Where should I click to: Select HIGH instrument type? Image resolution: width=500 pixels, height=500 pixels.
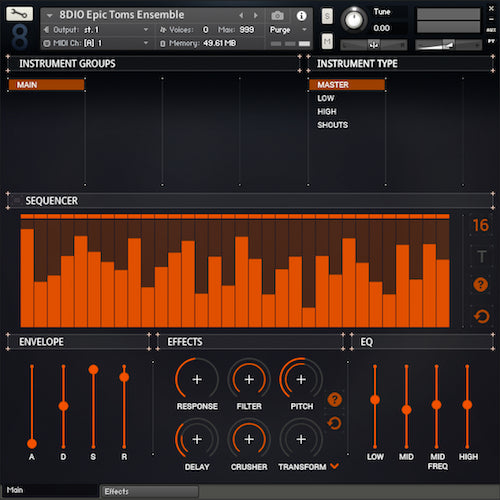[327, 112]
